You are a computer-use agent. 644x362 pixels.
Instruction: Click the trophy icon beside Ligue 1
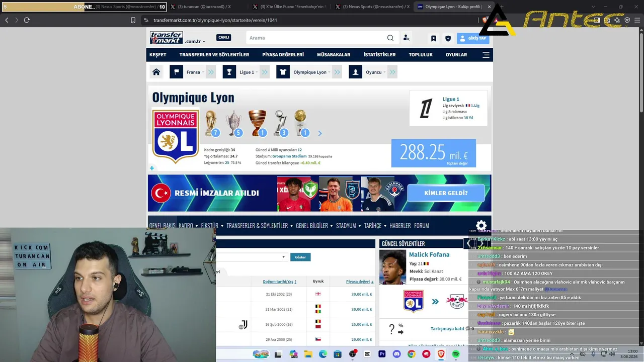(229, 72)
